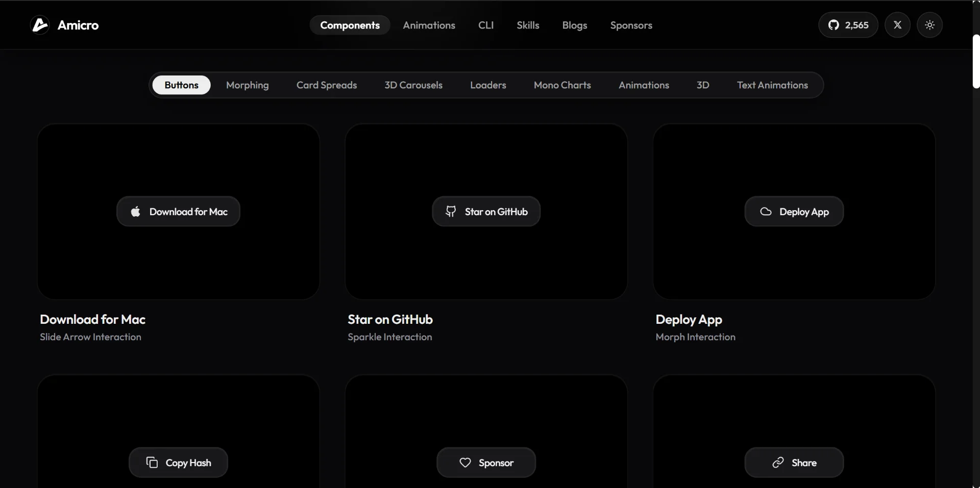Open the Animations top navigation link
Viewport: 980px width, 488px height.
click(x=429, y=25)
